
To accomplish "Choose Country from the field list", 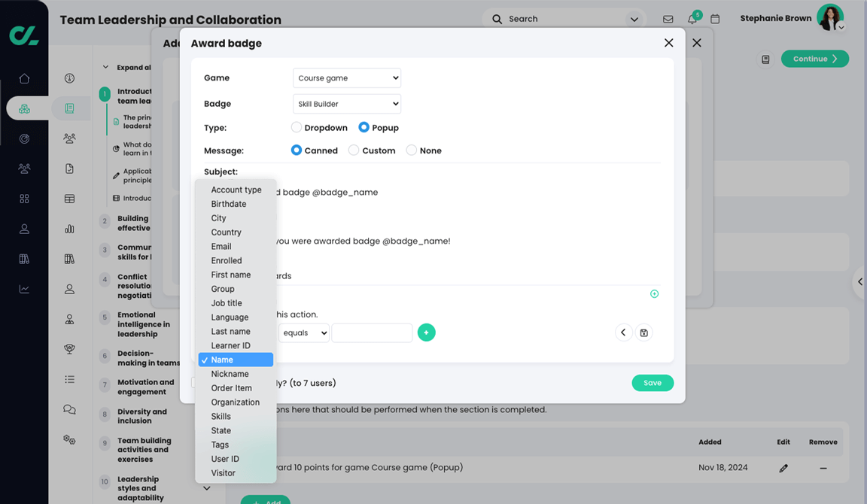I will (236, 232).
